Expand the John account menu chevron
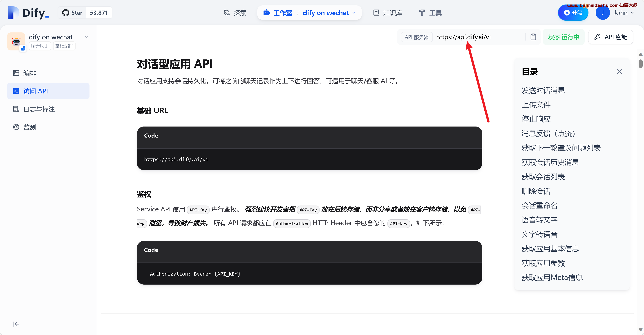The image size is (644, 335). [632, 13]
